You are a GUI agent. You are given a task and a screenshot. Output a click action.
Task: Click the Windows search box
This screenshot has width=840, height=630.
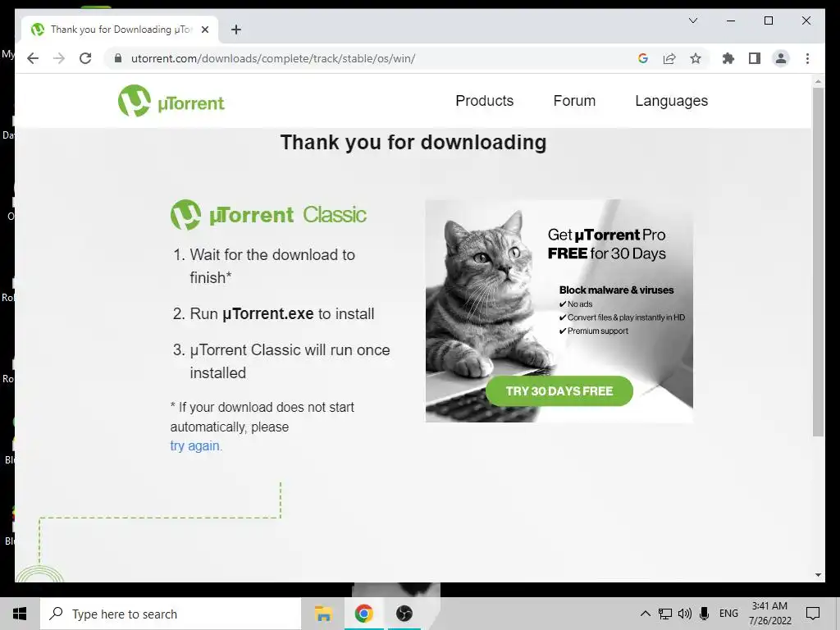point(171,614)
